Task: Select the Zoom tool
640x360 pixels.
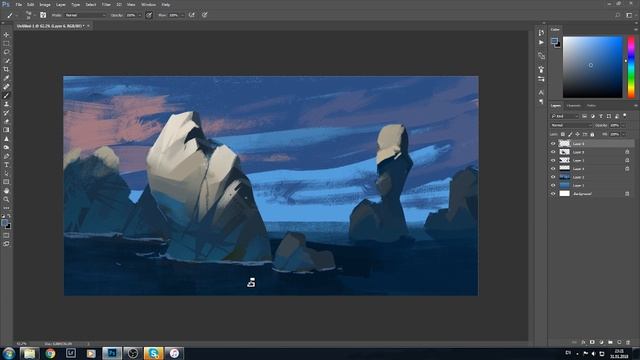Action: tap(6, 199)
